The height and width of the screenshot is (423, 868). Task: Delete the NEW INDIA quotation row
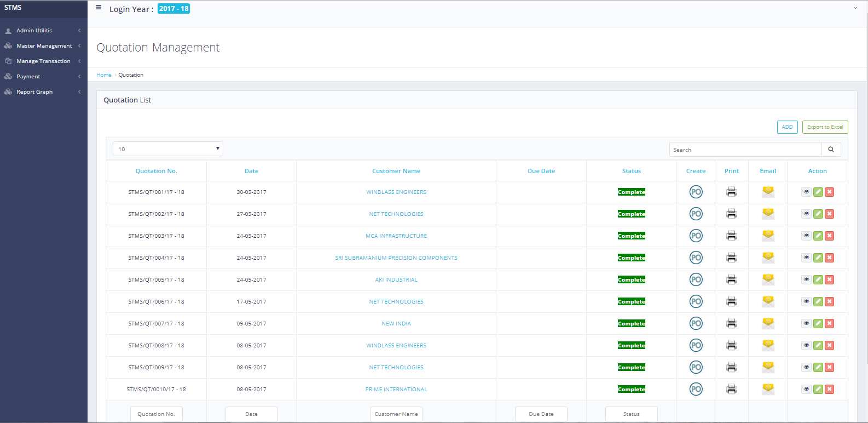(829, 323)
